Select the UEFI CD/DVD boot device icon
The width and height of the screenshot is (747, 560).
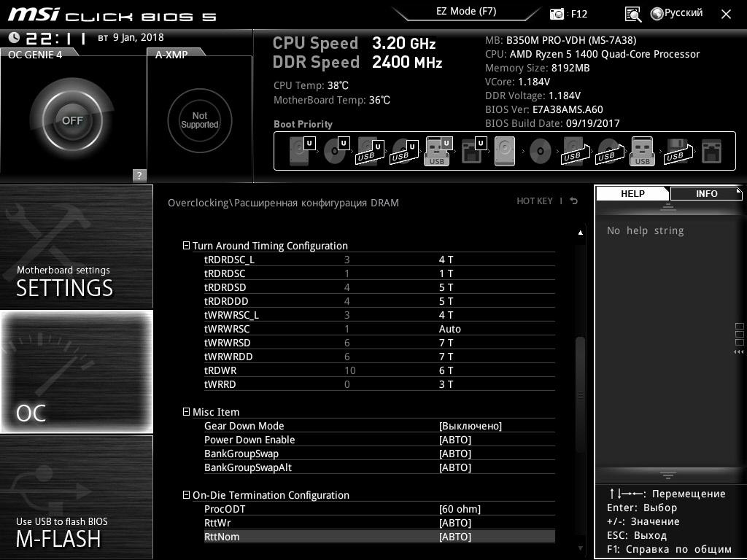coord(336,151)
